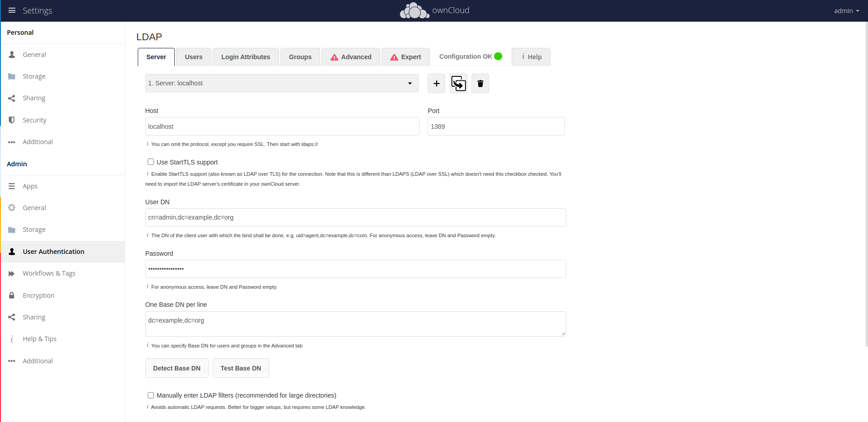Open the Apps admin section
Screen dimensions: 868x422
[x=63, y=186]
